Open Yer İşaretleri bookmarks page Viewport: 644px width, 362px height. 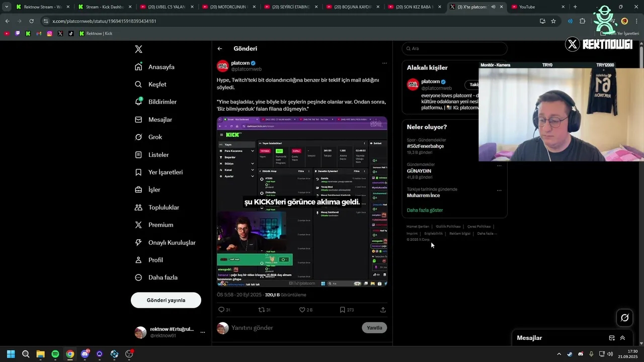coord(159,172)
